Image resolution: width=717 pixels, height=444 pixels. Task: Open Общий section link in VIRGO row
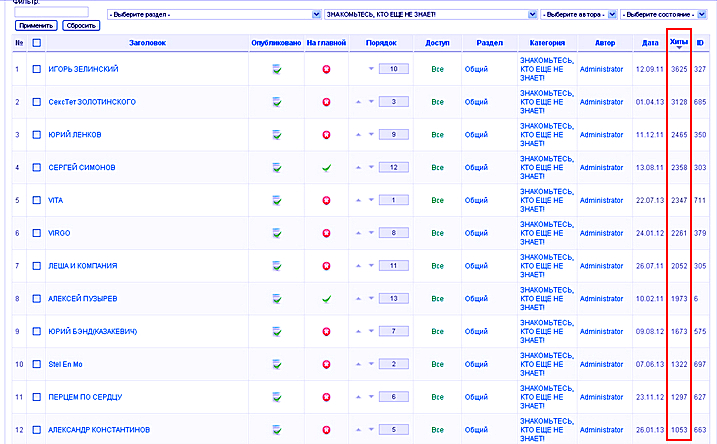tap(476, 233)
